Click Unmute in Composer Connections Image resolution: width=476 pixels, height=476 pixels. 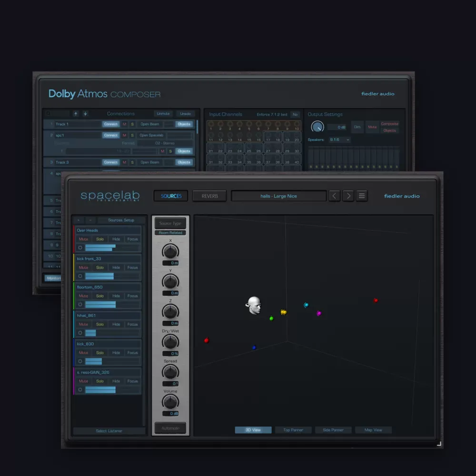163,114
